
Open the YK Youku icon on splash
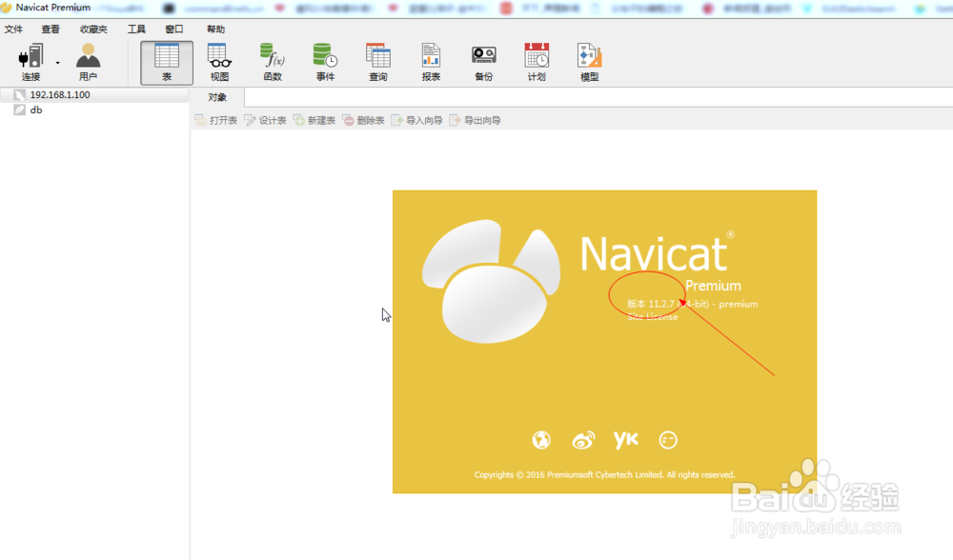[x=626, y=438]
